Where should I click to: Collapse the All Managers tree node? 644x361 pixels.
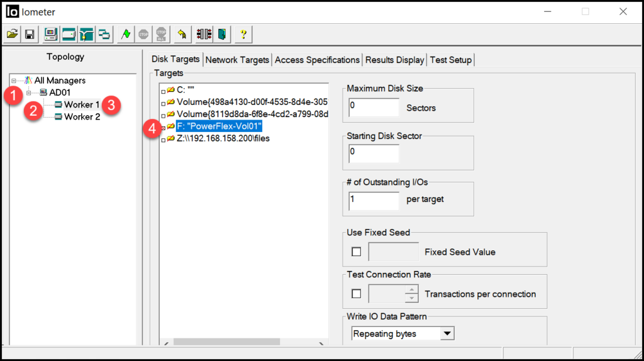(x=14, y=81)
